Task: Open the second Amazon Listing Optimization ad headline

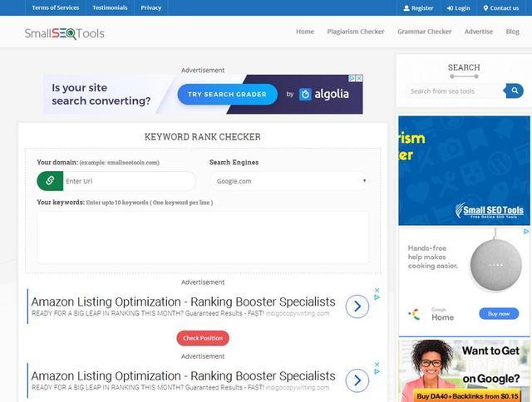Action: 183,376
